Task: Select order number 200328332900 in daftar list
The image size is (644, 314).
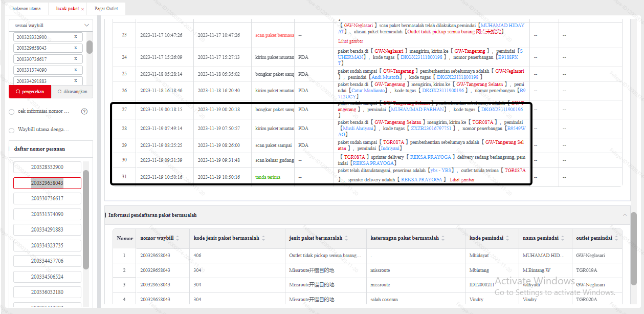Action: pyautogui.click(x=47, y=167)
